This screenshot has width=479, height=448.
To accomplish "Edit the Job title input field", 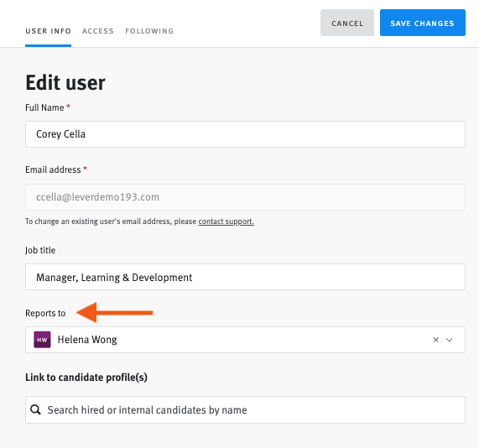I will pyautogui.click(x=245, y=277).
